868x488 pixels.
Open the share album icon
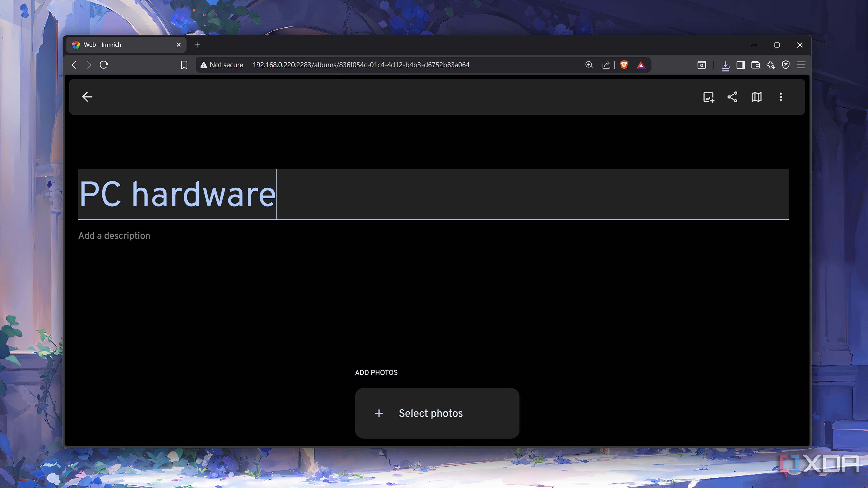click(x=732, y=97)
